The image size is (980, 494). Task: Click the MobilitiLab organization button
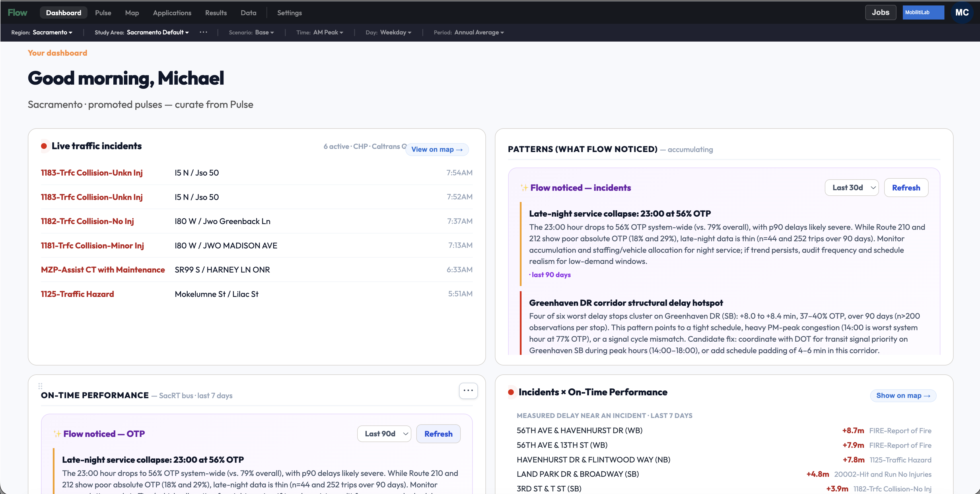point(923,13)
